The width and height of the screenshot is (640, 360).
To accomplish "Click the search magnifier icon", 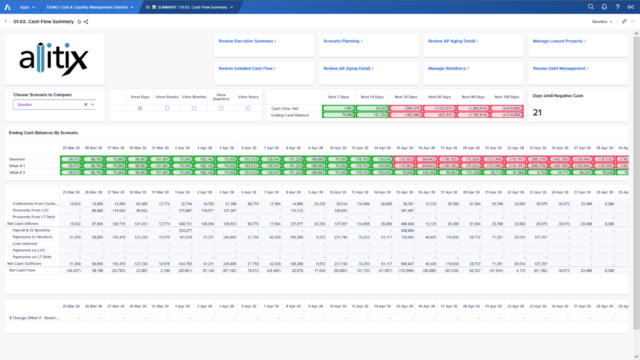I will coord(591,7).
